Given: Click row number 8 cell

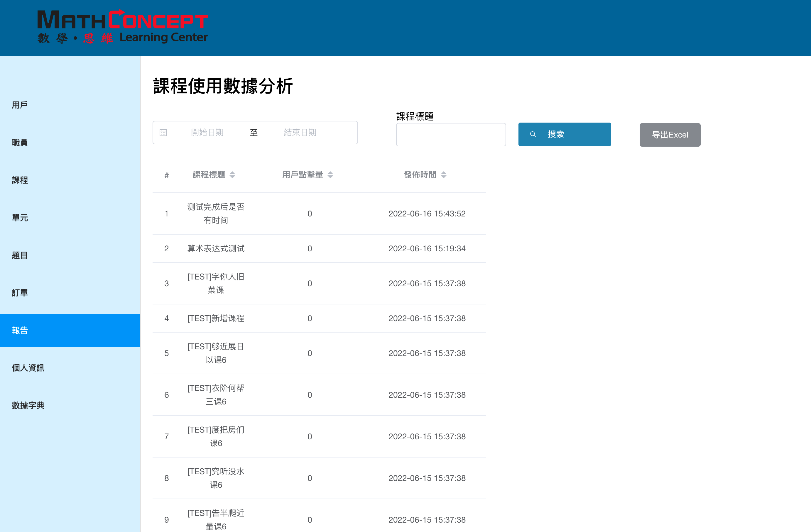Looking at the screenshot, I should [x=166, y=478].
